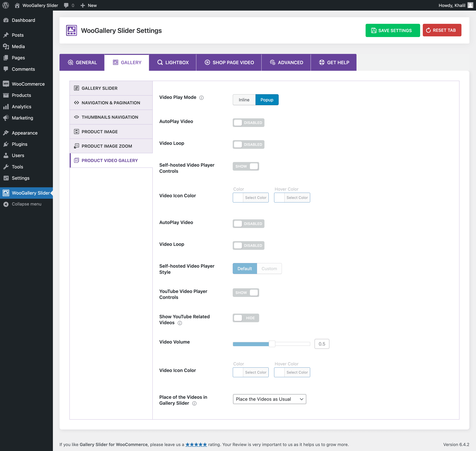Screen dimensions: 476x451
Task: Switch to the Lightbox tab
Action: tap(173, 62)
